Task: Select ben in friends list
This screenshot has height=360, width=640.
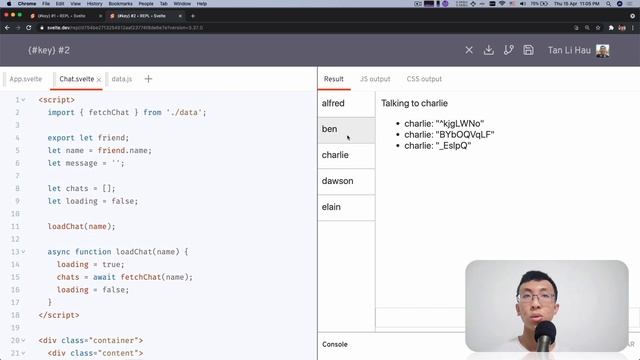Action: tap(346, 130)
